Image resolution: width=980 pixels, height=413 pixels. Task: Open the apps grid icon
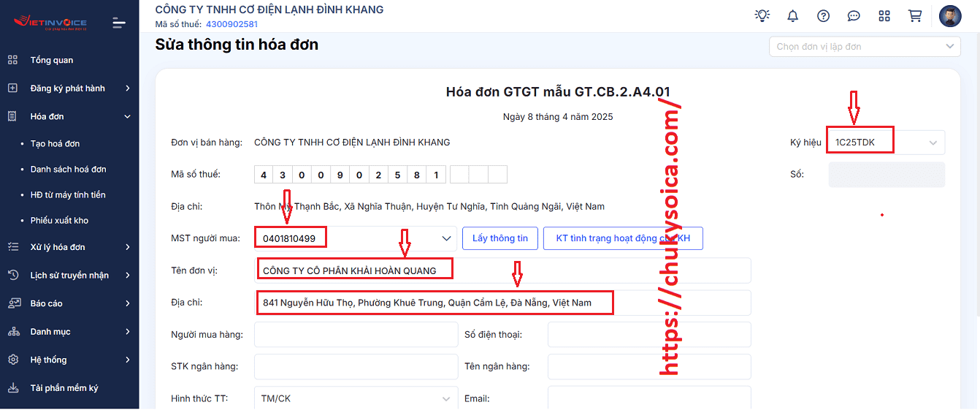pos(884,16)
